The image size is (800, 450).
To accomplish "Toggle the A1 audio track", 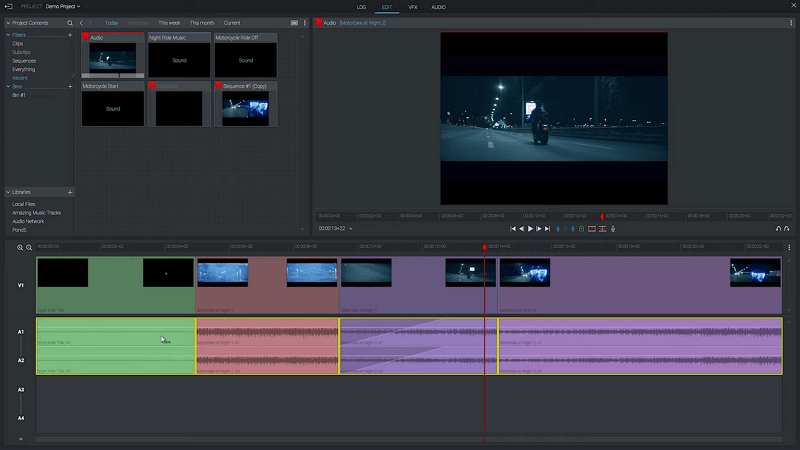I will click(x=21, y=332).
